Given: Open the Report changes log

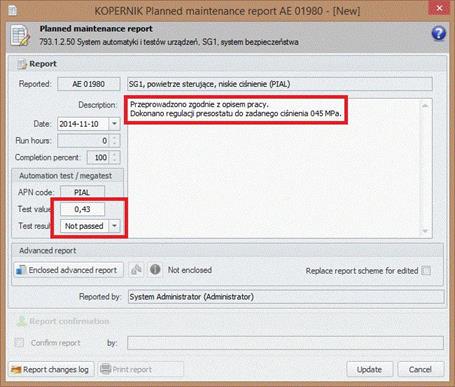Looking at the screenshot, I should (51, 370).
